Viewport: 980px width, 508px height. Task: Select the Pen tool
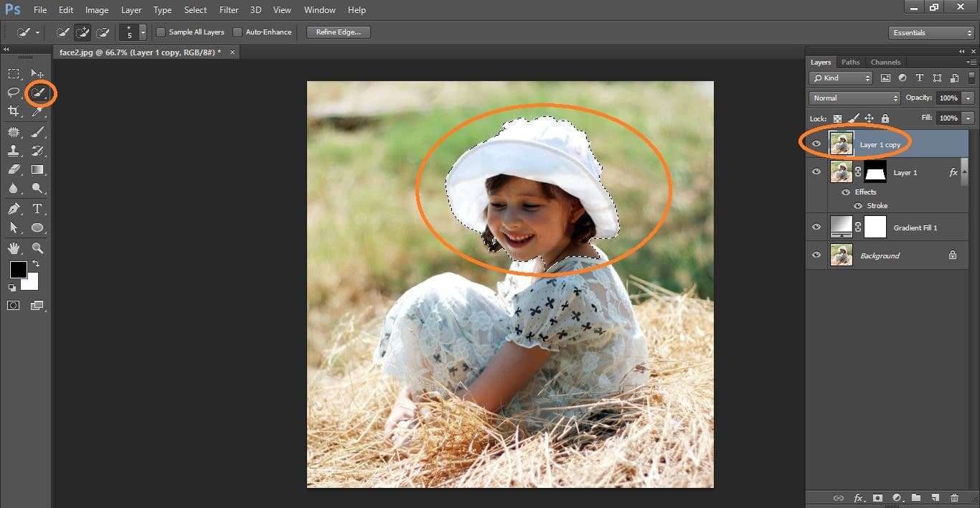(14, 209)
